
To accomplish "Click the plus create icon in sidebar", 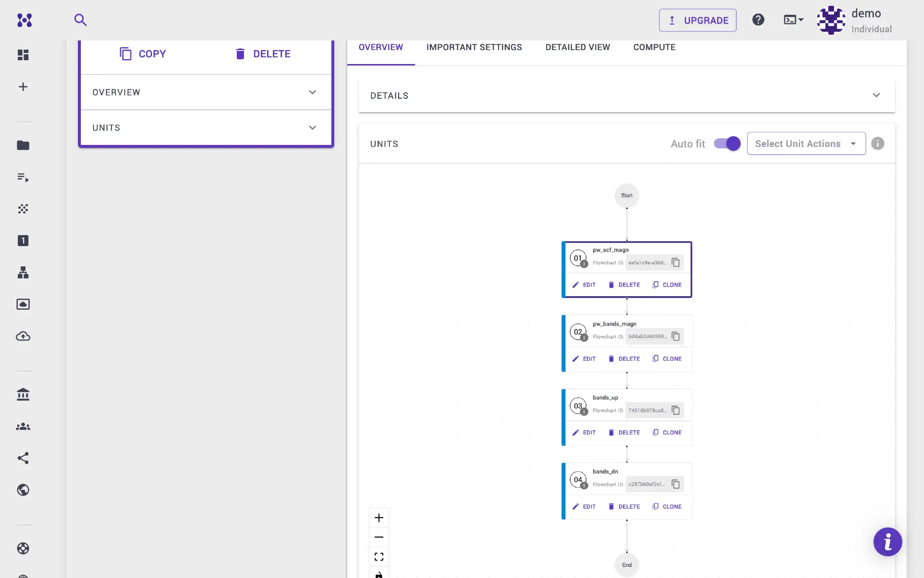I will click(x=23, y=87).
